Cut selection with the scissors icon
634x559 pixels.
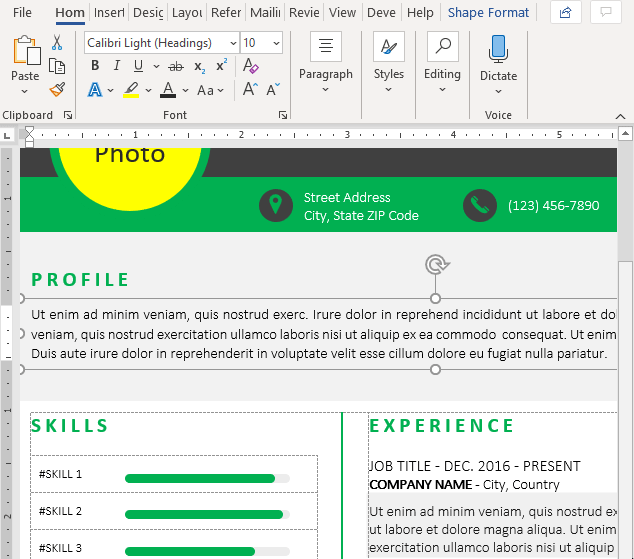point(57,42)
